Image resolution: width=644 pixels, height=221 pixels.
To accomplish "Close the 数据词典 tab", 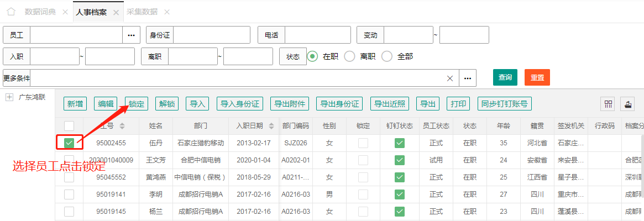I will pos(65,12).
